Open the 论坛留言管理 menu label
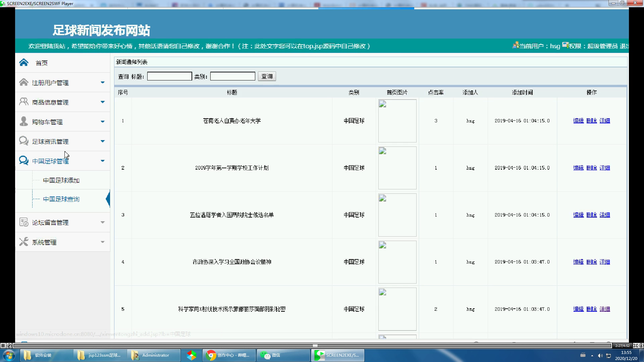The height and width of the screenshot is (362, 644). click(50, 223)
